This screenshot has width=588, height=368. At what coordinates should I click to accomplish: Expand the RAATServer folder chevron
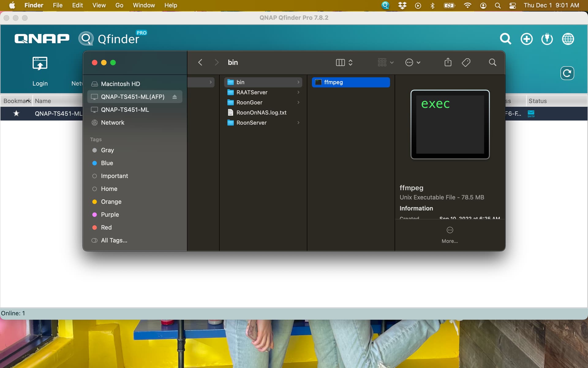[298, 92]
